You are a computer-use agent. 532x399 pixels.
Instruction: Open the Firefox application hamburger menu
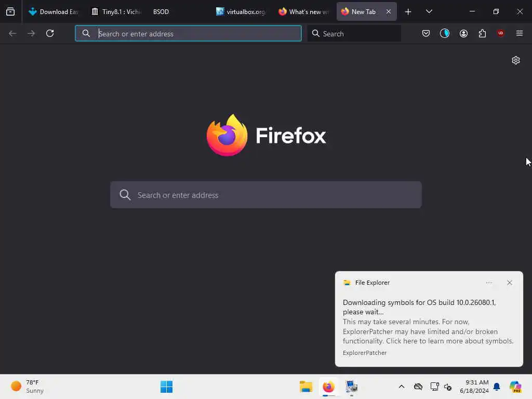coord(519,33)
